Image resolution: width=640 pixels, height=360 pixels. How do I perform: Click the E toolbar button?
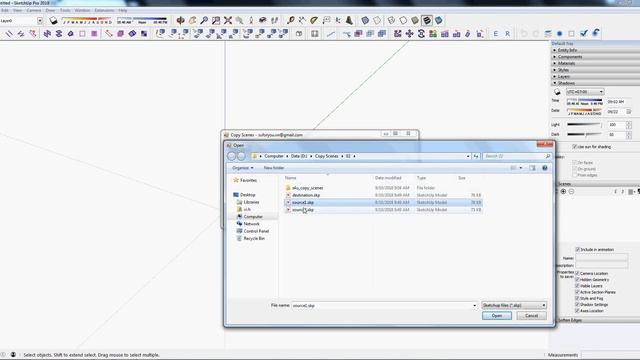[x=496, y=33]
